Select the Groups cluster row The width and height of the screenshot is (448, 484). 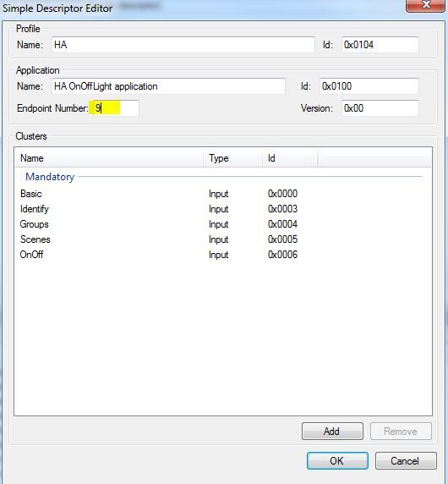223,224
